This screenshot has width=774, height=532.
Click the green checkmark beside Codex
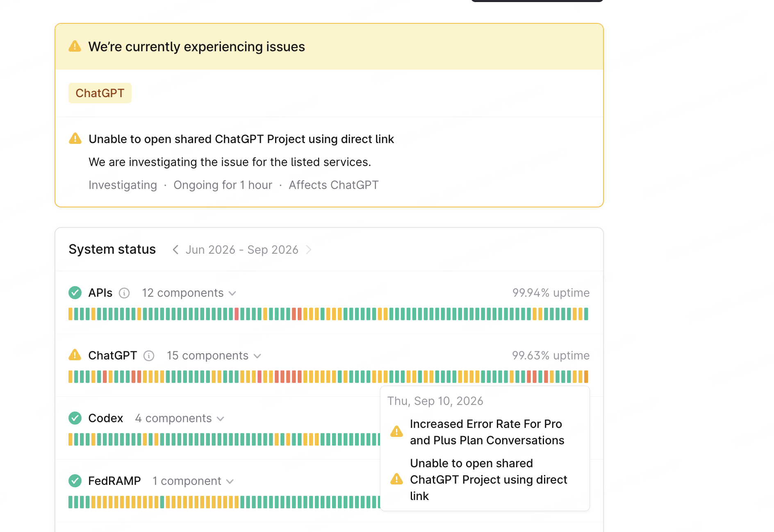[75, 418]
